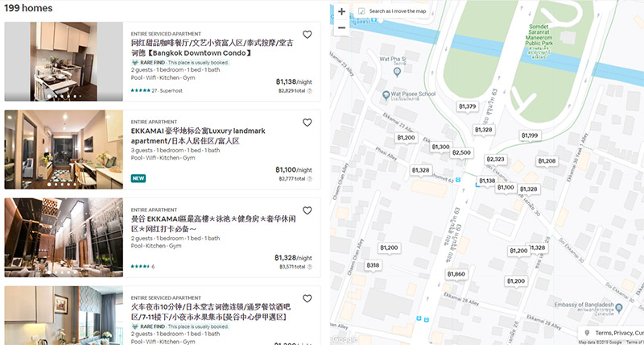Click the 199 homes heading

(x=28, y=8)
